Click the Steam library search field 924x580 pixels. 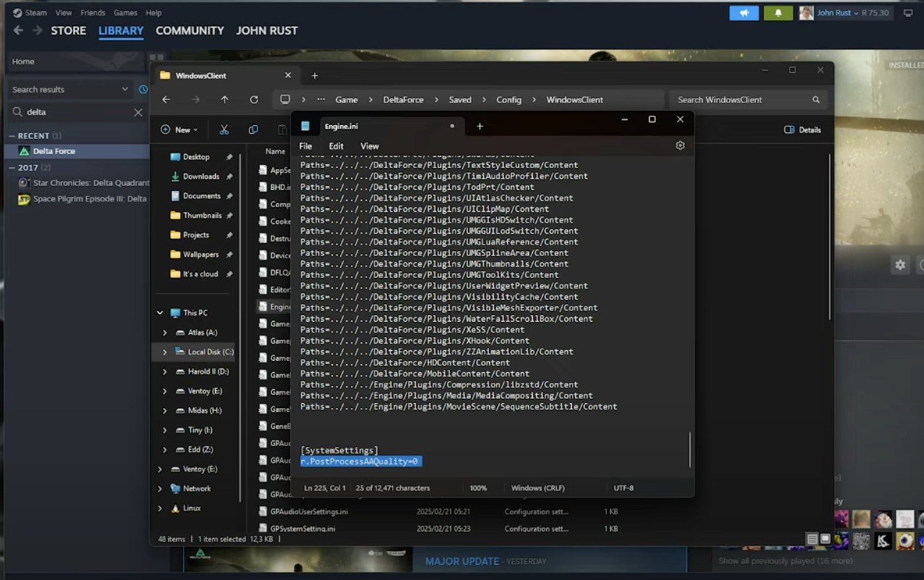[78, 113]
